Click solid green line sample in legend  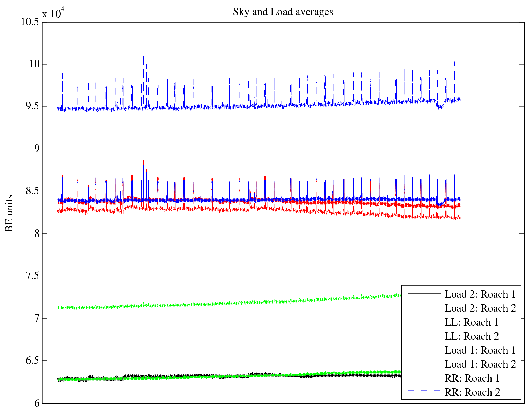click(424, 349)
